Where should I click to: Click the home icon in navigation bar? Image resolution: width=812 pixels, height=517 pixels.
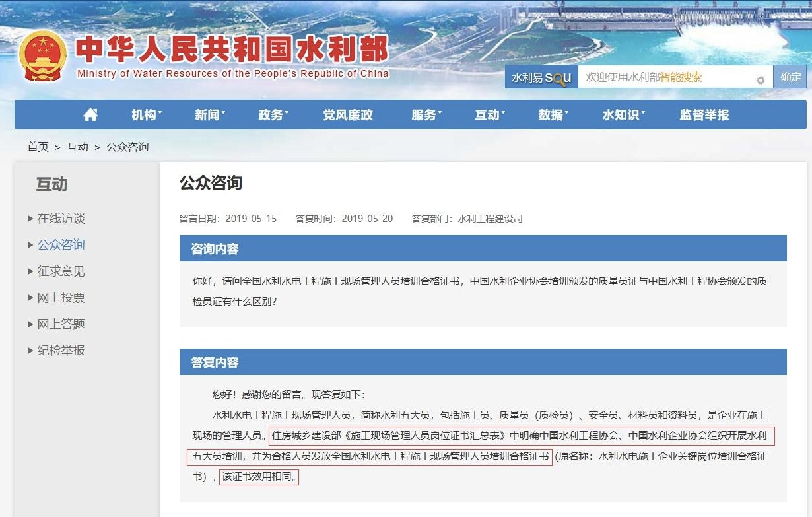90,114
